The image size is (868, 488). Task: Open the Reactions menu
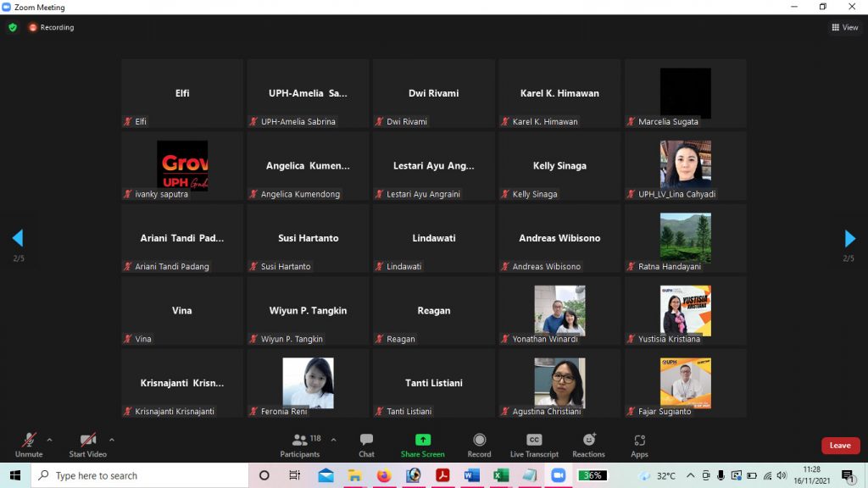tap(588, 444)
